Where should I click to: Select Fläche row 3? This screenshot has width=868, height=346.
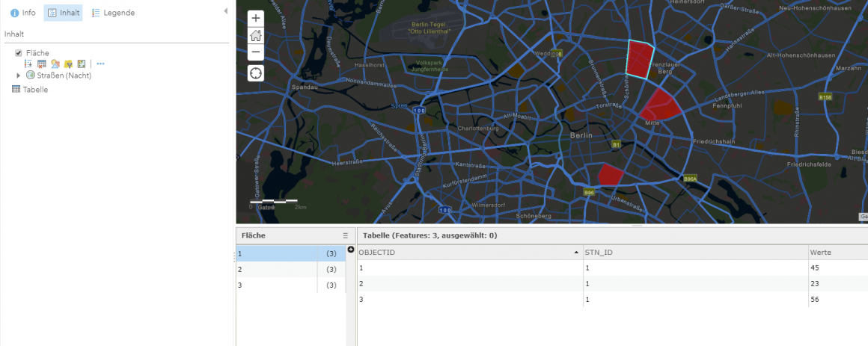tap(291, 285)
